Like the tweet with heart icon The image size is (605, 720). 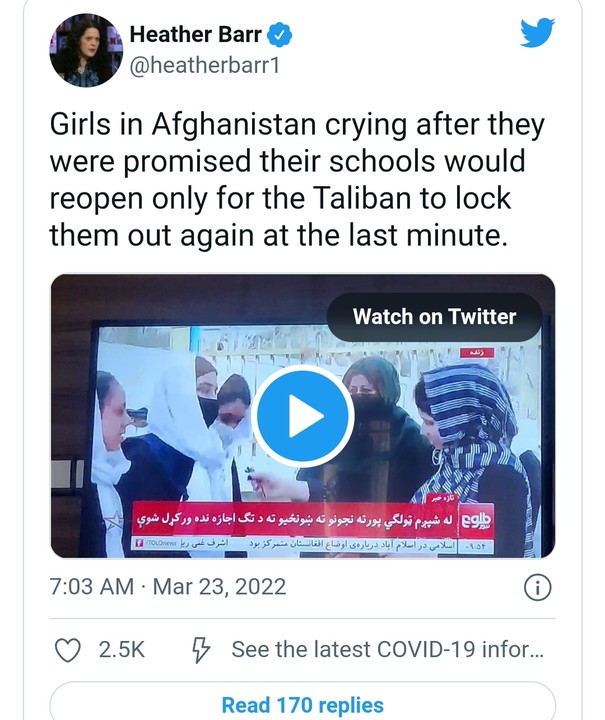coord(67,650)
